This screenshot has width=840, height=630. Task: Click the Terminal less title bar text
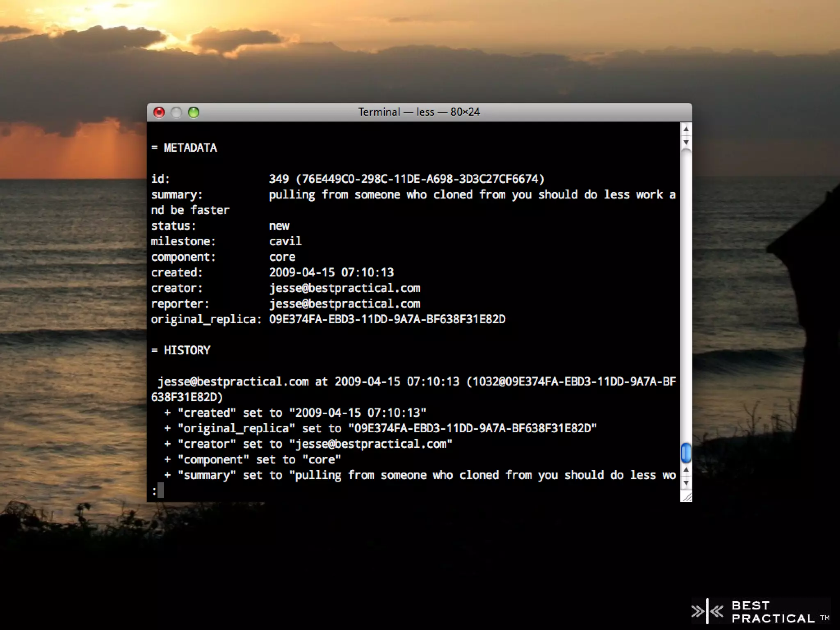pyautogui.click(x=419, y=112)
